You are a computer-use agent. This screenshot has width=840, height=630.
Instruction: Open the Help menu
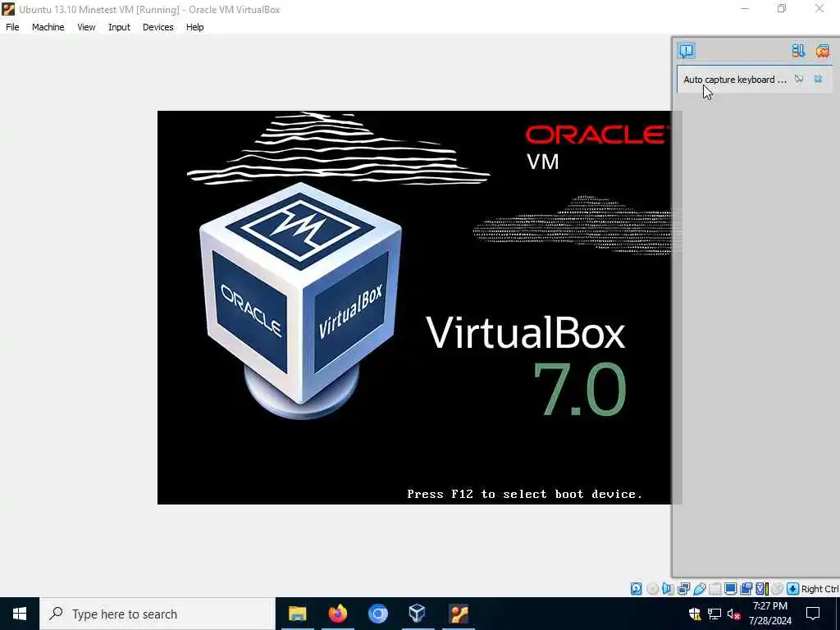195,27
